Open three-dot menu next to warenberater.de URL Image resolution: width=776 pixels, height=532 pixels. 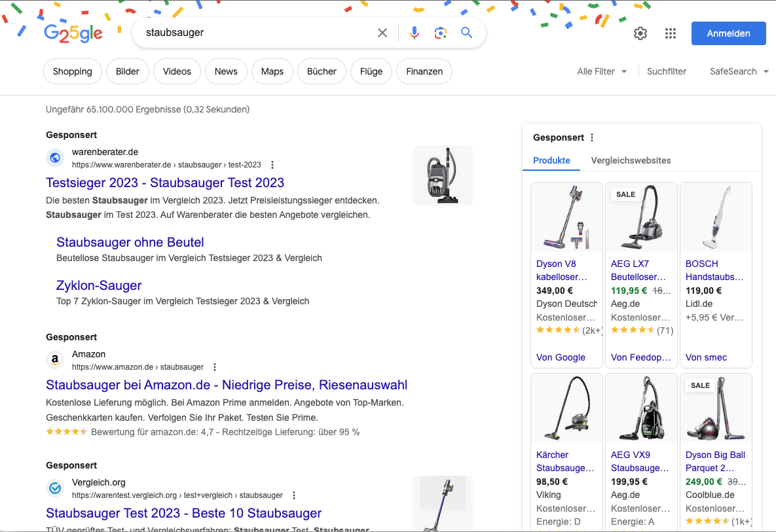pyautogui.click(x=272, y=165)
